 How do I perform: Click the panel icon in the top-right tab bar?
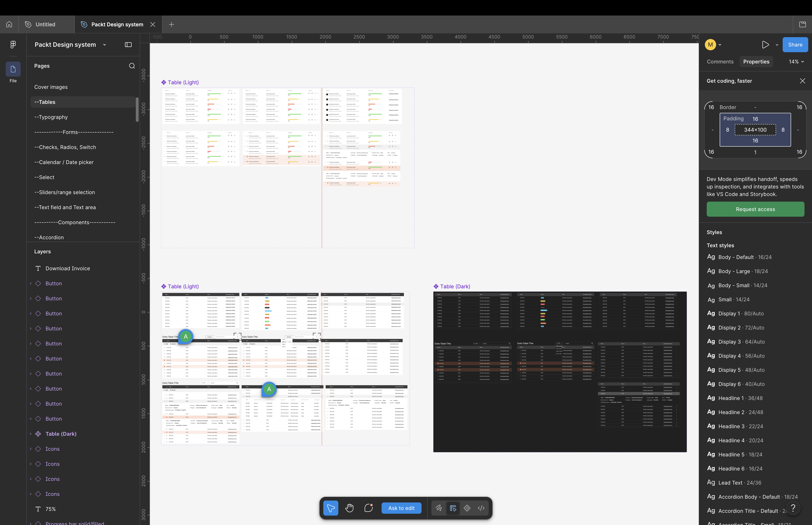pos(802,24)
